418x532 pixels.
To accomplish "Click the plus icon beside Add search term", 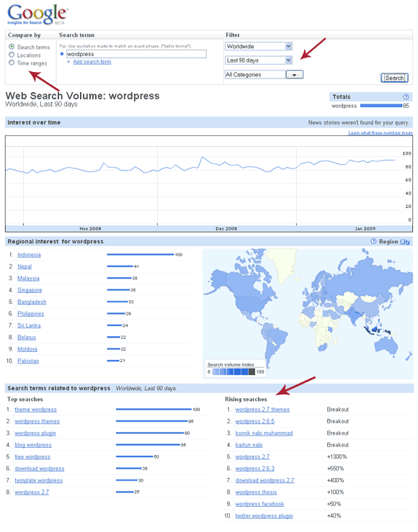I will point(68,62).
